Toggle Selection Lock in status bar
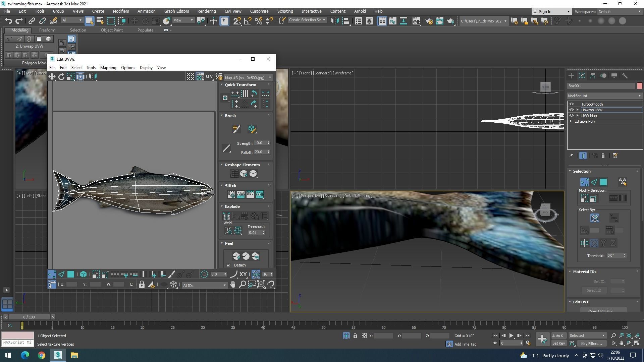644x362 pixels. pos(355,336)
